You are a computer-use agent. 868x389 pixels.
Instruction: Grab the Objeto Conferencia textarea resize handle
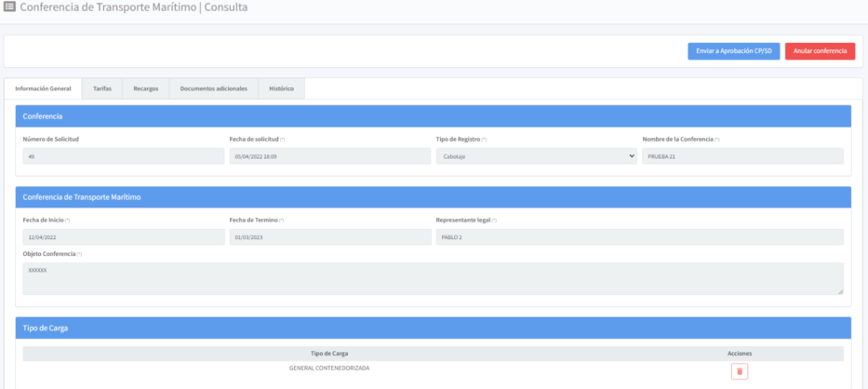tap(841, 292)
